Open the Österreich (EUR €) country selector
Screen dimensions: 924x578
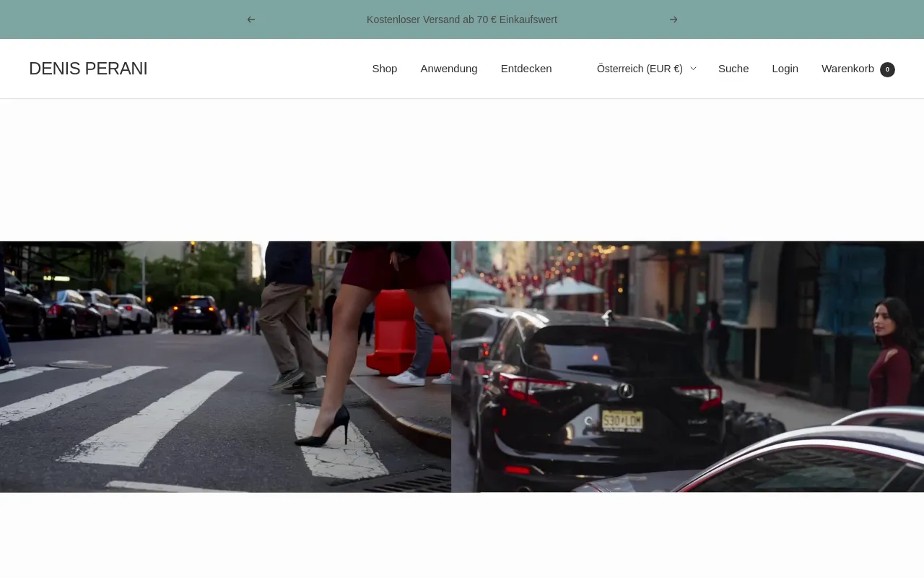pyautogui.click(x=640, y=69)
